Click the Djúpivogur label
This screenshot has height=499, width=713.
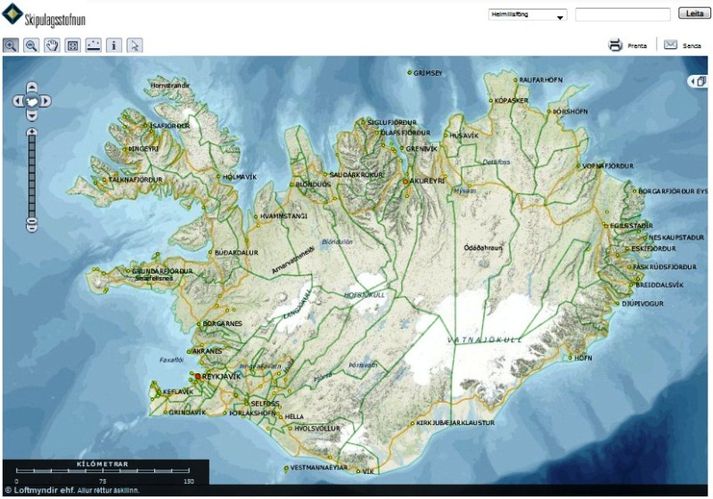pyautogui.click(x=643, y=303)
